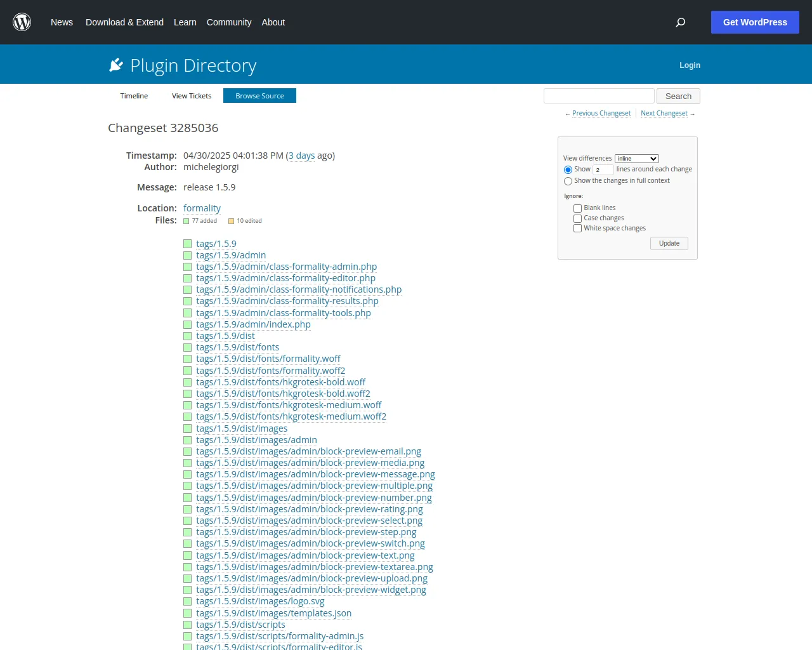Screen dimensions: 812x650
Task: Go to Next Changeset
Action: click(664, 114)
